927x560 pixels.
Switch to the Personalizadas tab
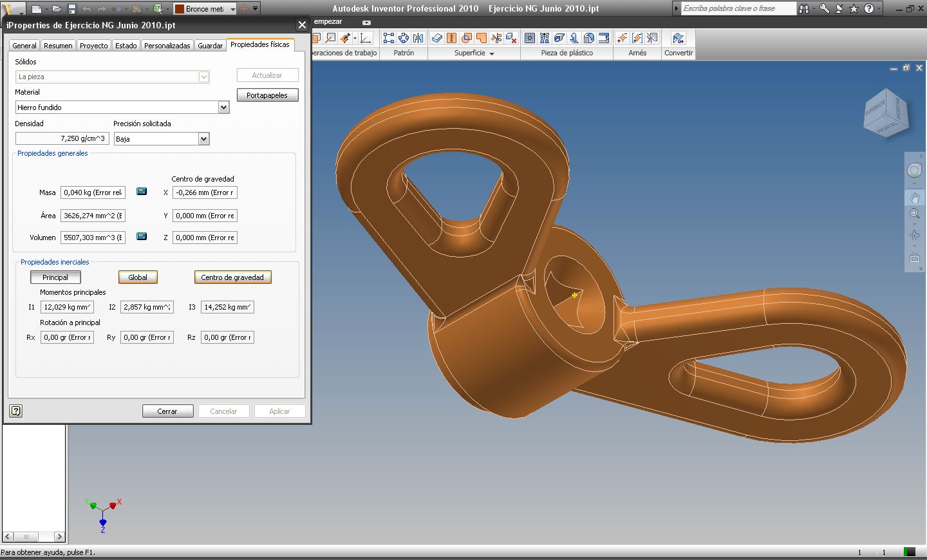point(167,46)
